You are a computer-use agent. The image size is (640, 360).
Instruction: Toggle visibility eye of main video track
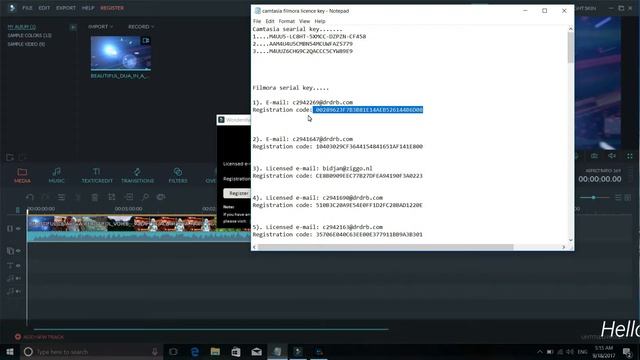coord(18,229)
